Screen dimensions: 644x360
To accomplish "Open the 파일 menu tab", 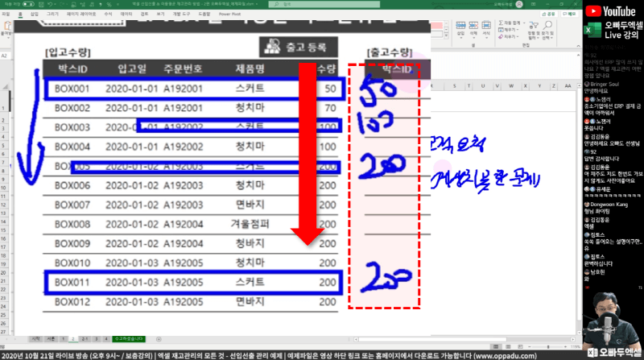I will click(x=6, y=14).
